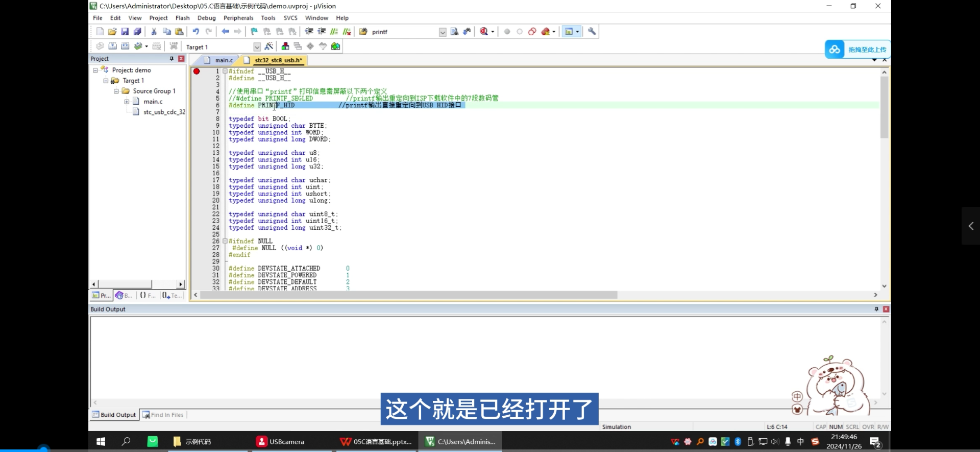Create a new file with the New icon

(100, 32)
